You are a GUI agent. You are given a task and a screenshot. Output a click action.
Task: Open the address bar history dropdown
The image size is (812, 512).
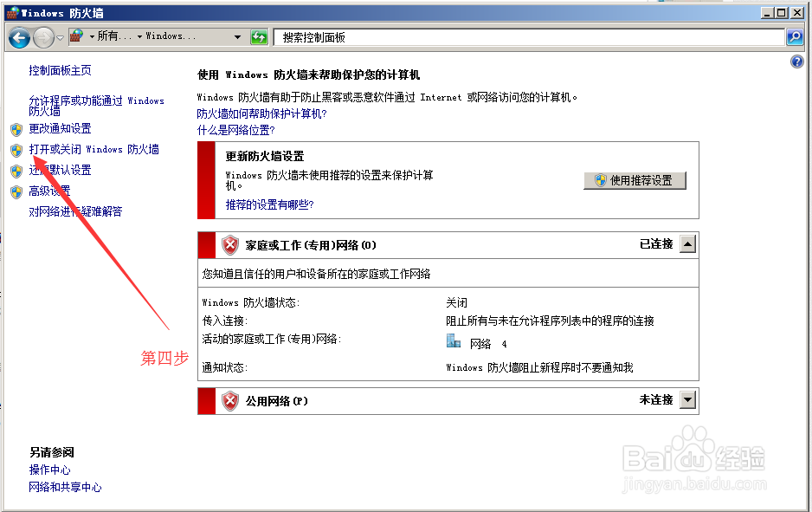pos(237,36)
